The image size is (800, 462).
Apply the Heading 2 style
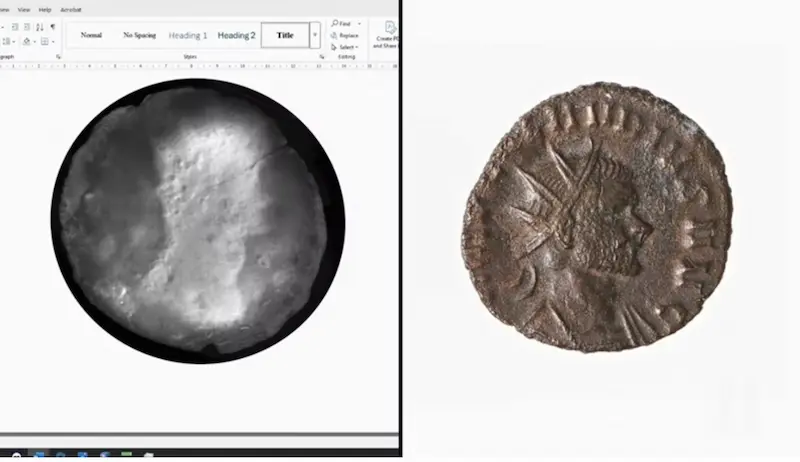236,35
